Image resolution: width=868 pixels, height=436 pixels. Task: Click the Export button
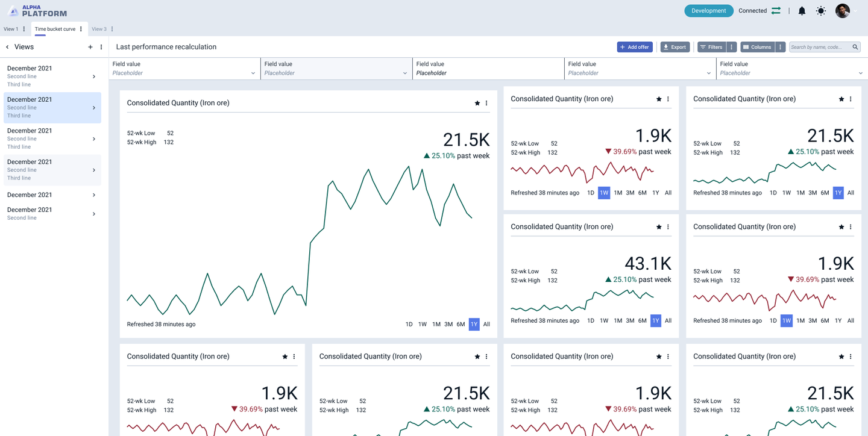675,47
